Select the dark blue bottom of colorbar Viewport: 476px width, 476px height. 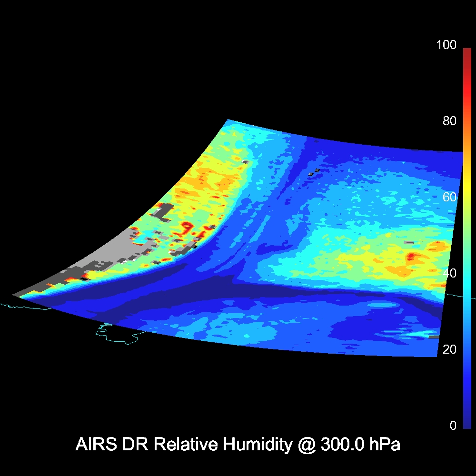(466, 421)
